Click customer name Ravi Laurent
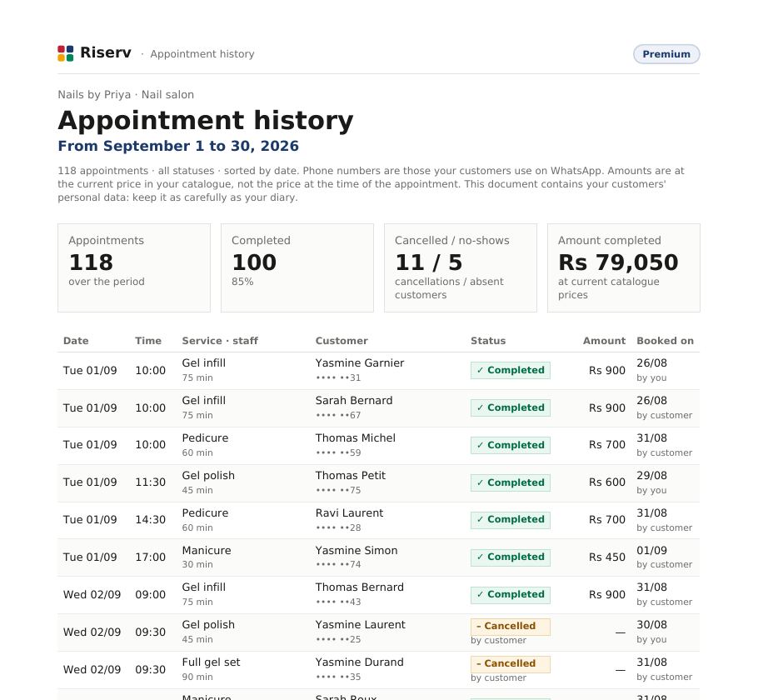 point(349,512)
